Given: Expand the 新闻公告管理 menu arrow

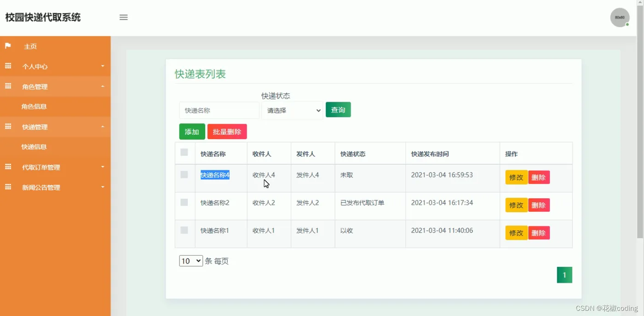Looking at the screenshot, I should pyautogui.click(x=103, y=187).
